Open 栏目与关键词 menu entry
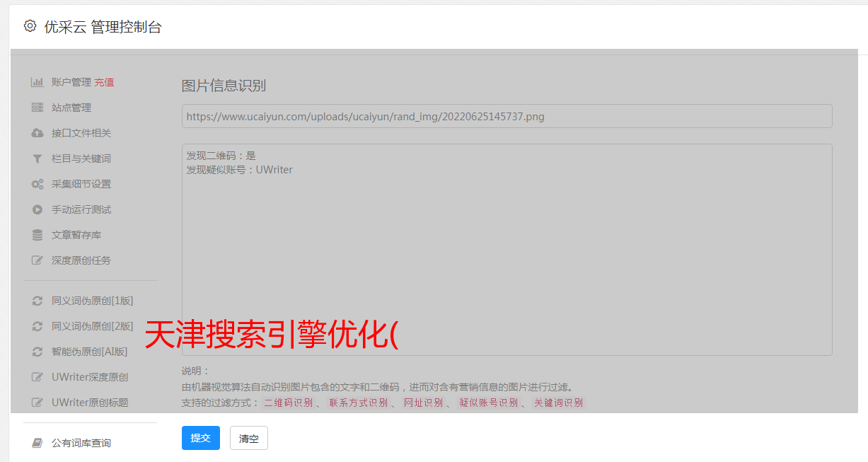 (81, 158)
